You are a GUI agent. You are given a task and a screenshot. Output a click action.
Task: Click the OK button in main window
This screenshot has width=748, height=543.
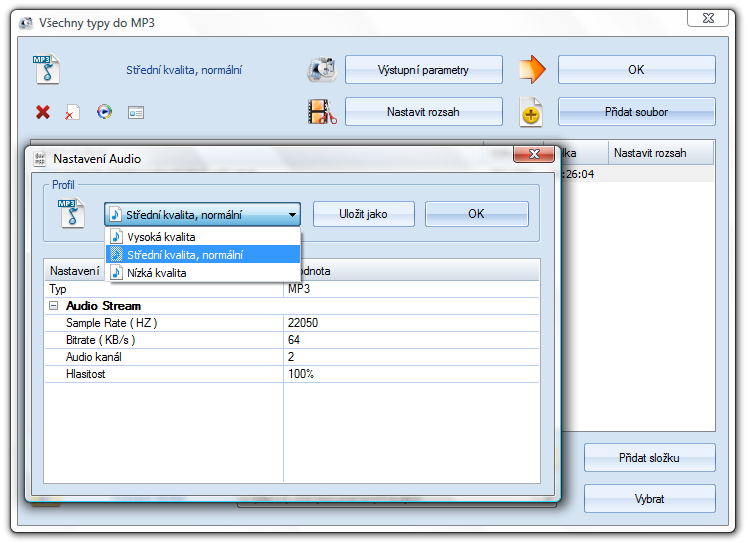[636, 70]
